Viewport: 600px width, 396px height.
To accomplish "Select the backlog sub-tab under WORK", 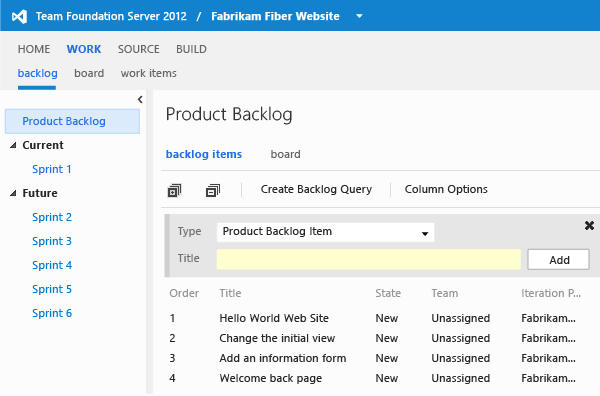I will [38, 73].
